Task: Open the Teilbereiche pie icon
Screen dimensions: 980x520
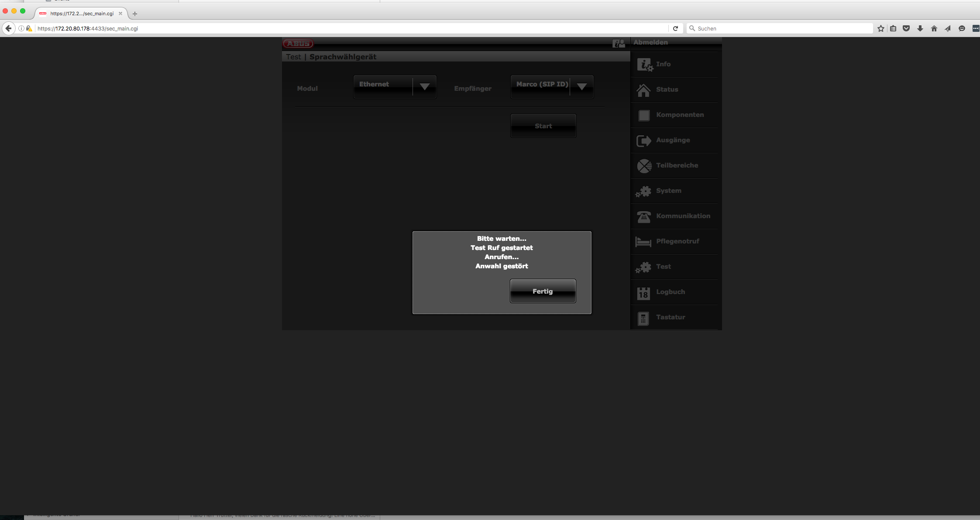Action: click(644, 166)
